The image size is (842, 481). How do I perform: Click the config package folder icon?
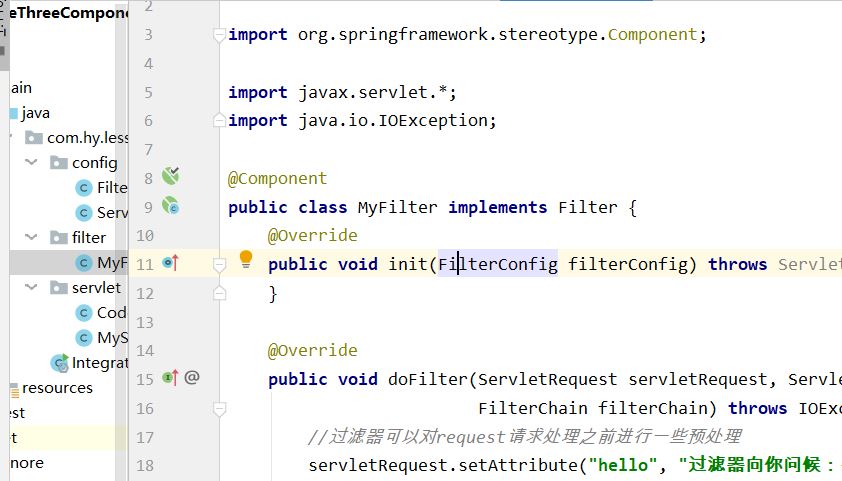tap(59, 163)
